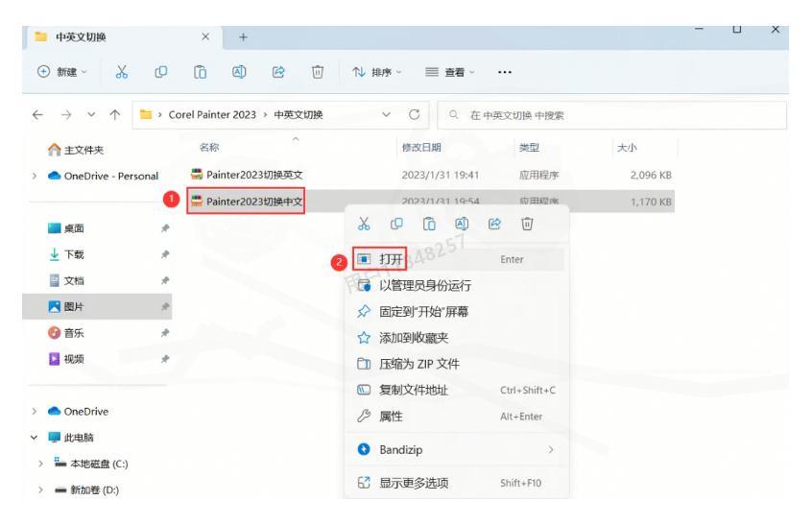Open the three-dot more options menu

505,72
